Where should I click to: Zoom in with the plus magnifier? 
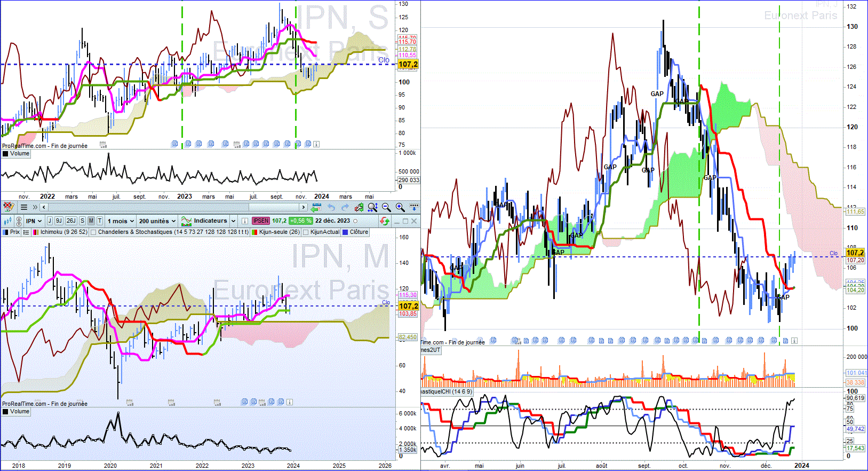point(400,207)
